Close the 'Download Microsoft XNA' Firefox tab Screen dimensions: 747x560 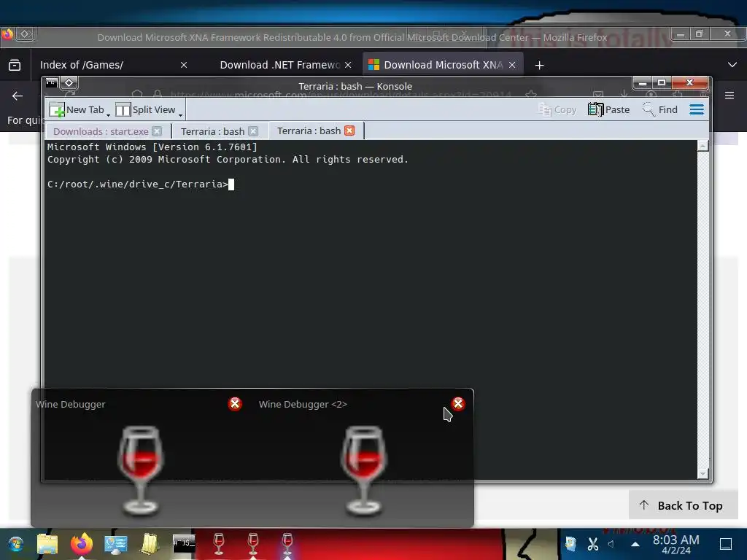[x=512, y=65]
